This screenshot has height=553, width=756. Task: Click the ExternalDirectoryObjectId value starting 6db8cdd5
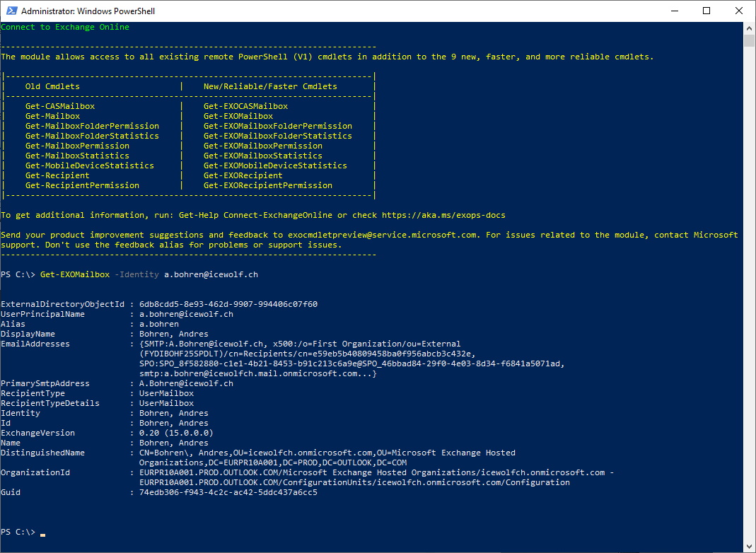pos(228,304)
